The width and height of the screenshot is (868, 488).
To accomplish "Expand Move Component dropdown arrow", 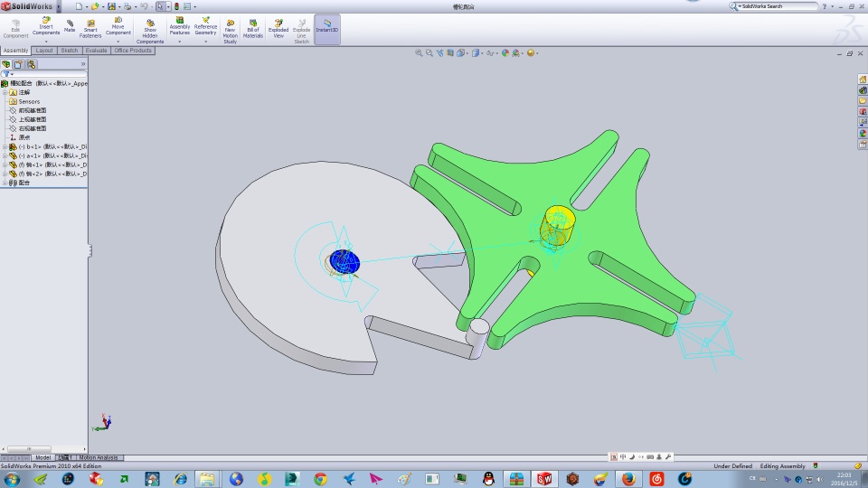I will click(x=118, y=42).
